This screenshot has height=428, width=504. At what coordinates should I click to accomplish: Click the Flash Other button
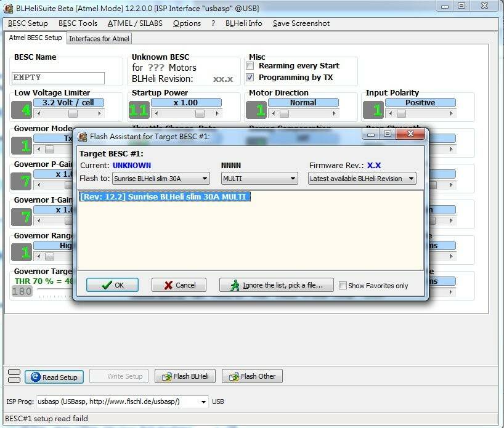pyautogui.click(x=252, y=376)
